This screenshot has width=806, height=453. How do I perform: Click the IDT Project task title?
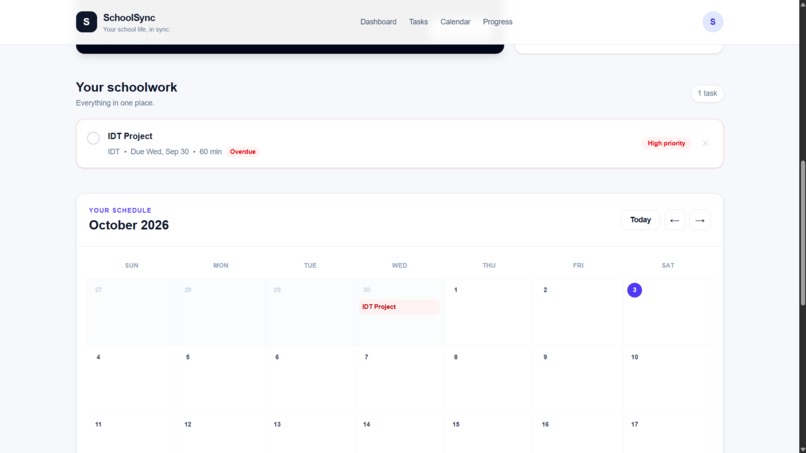130,136
